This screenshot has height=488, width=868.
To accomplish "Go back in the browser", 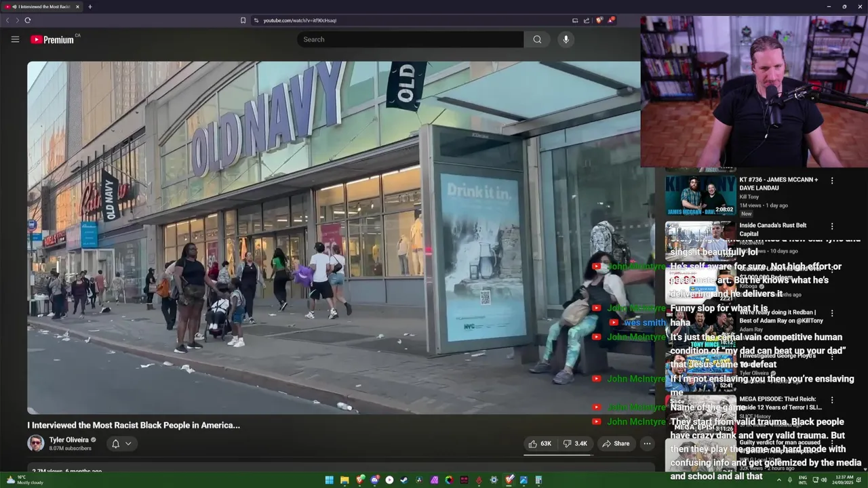I will pos(7,20).
